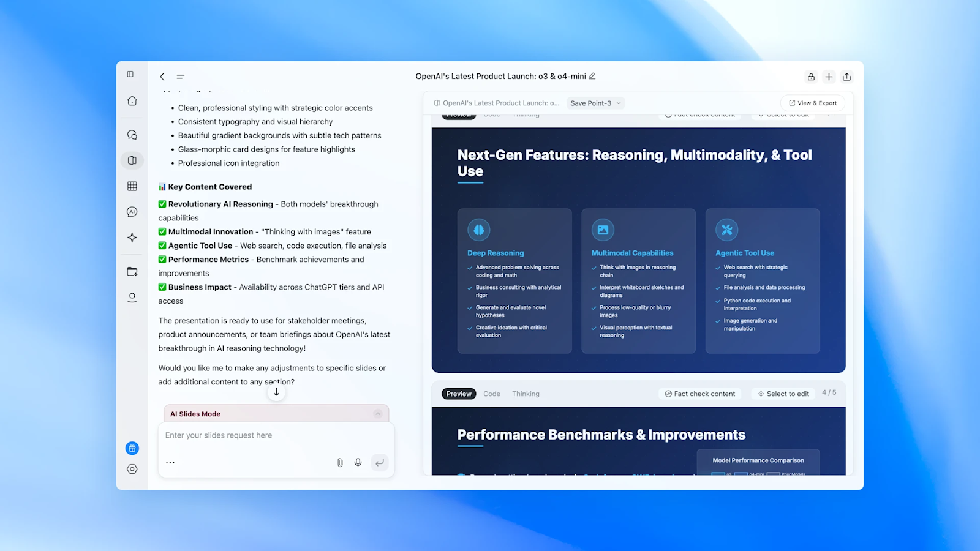Click the Revolutionary AI Reasoning bullet
Screen dimensions: 980x551
pyautogui.click(x=268, y=211)
